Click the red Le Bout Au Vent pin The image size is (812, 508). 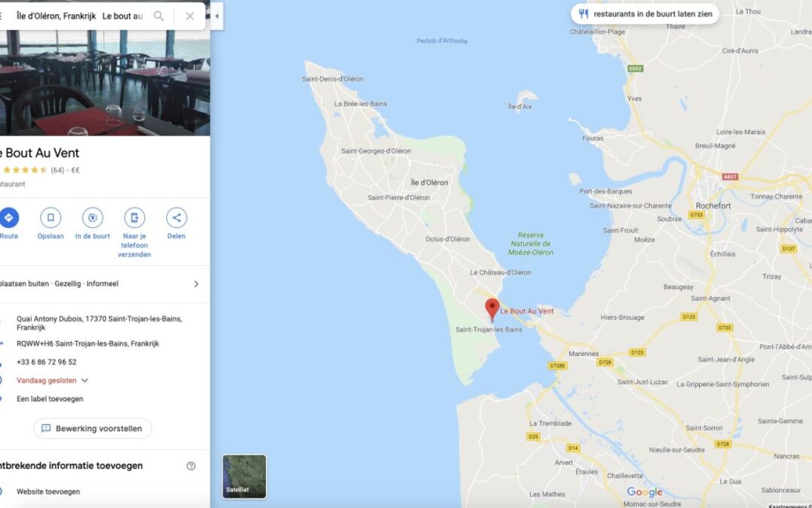coord(492,309)
